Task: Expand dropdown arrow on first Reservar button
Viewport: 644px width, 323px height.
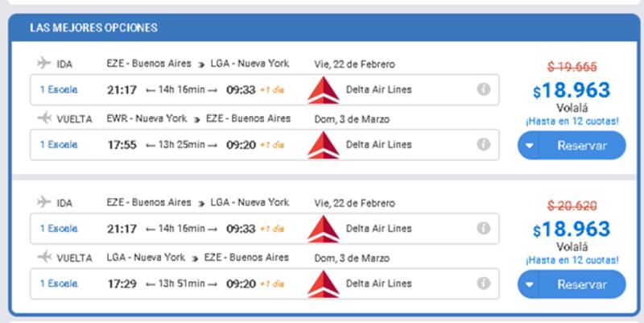Action: 530,146
